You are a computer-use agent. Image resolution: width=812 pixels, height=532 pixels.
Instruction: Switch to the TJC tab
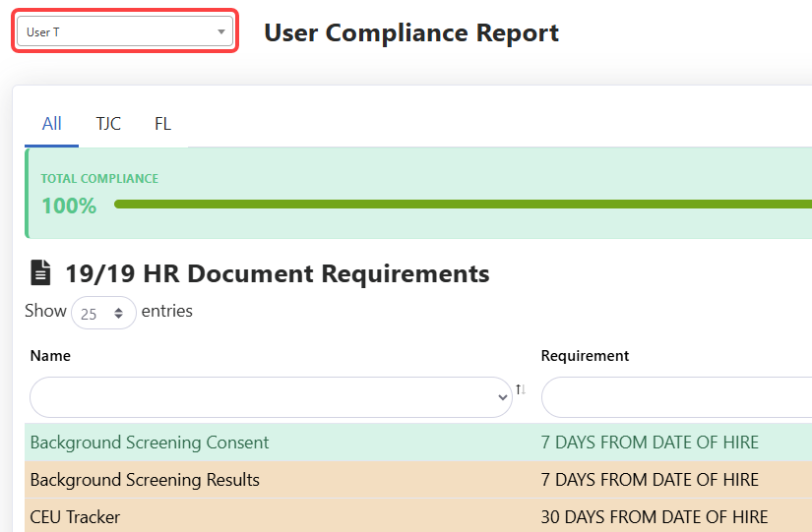(x=108, y=124)
